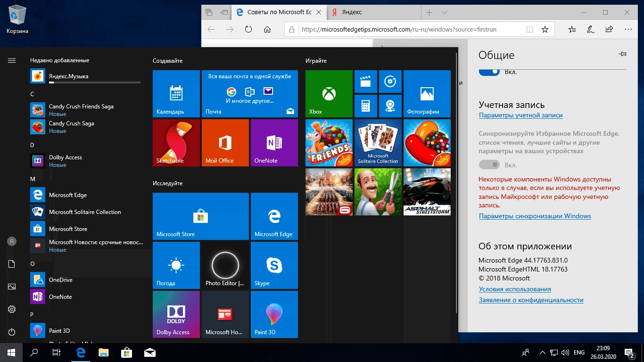Open Microsoft Solitaire Collection tile
The height and width of the screenshot is (362, 644).
pos(378,143)
